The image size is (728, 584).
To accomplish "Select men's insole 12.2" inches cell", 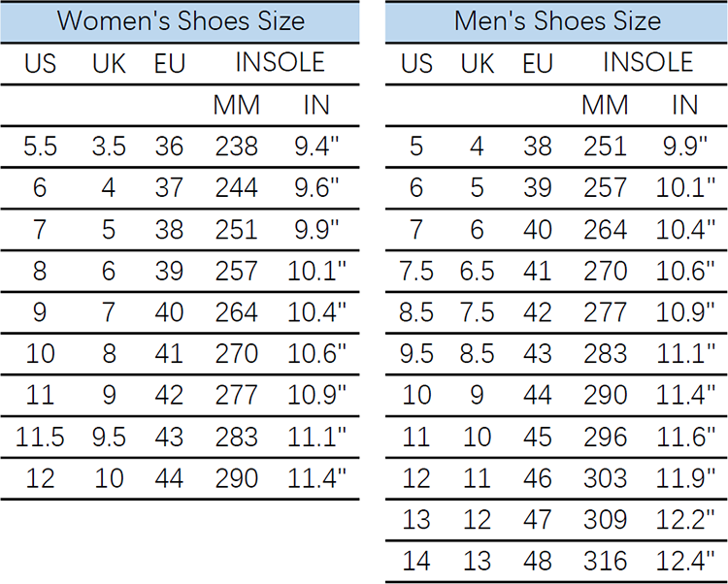I will [685, 520].
